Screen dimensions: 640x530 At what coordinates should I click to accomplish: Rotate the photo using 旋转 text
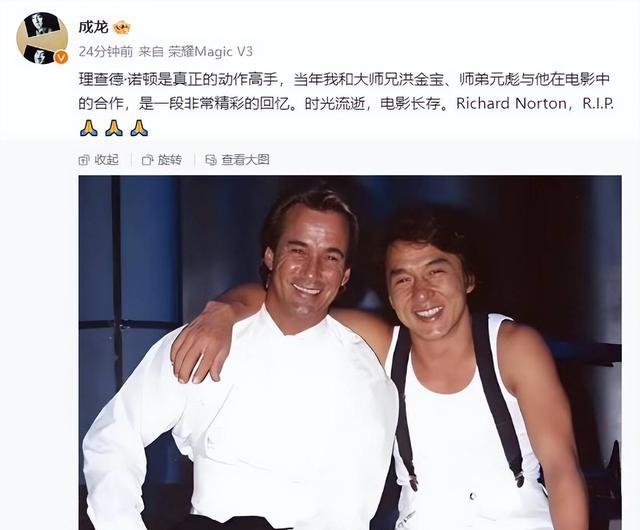170,160
